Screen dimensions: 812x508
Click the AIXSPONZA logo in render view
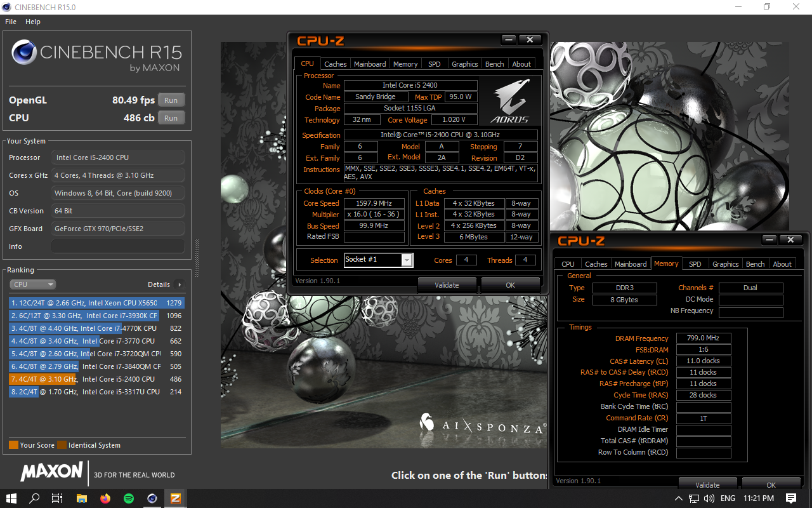pos(482,424)
